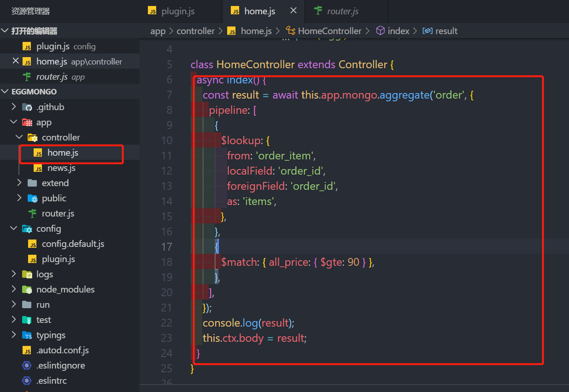
Task: Close the home.js editor tab
Action: [x=293, y=11]
